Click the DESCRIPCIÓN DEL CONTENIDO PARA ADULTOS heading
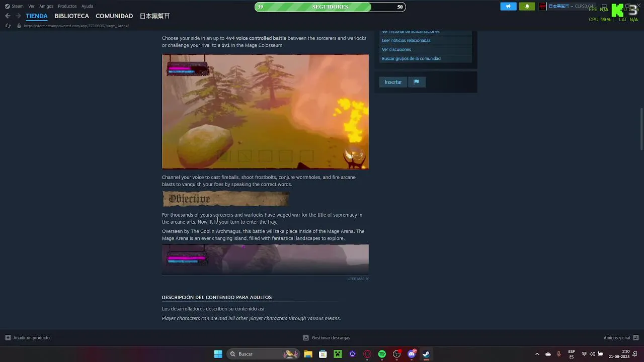The image size is (644, 362). (x=217, y=297)
